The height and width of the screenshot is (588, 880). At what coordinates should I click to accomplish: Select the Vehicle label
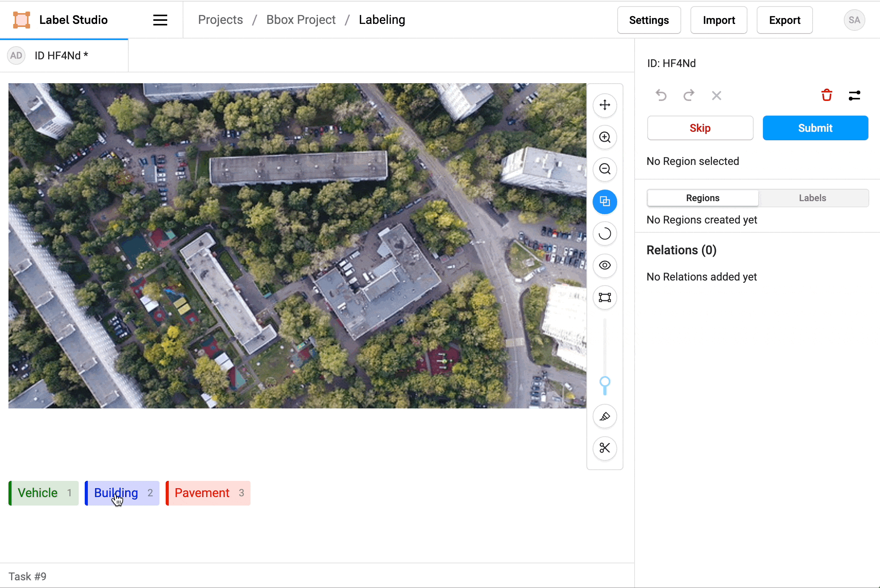pos(44,493)
